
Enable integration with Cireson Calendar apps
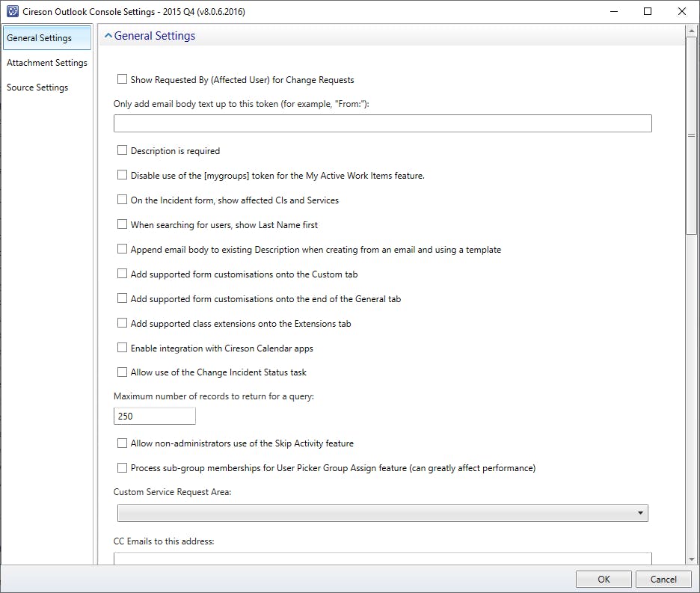point(122,348)
